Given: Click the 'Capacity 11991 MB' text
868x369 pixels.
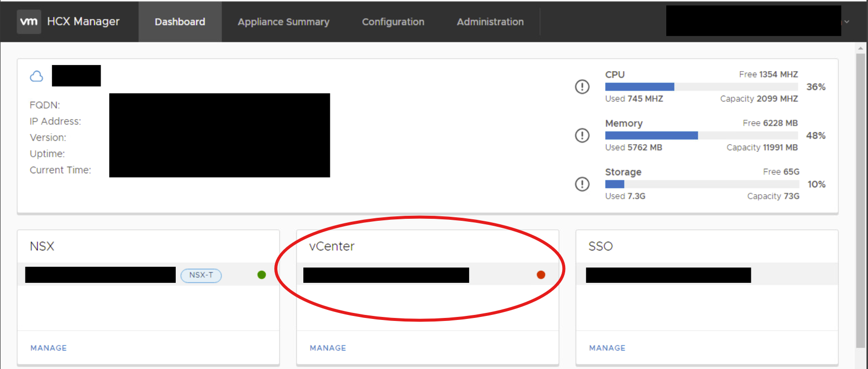Looking at the screenshot, I should pyautogui.click(x=762, y=147).
